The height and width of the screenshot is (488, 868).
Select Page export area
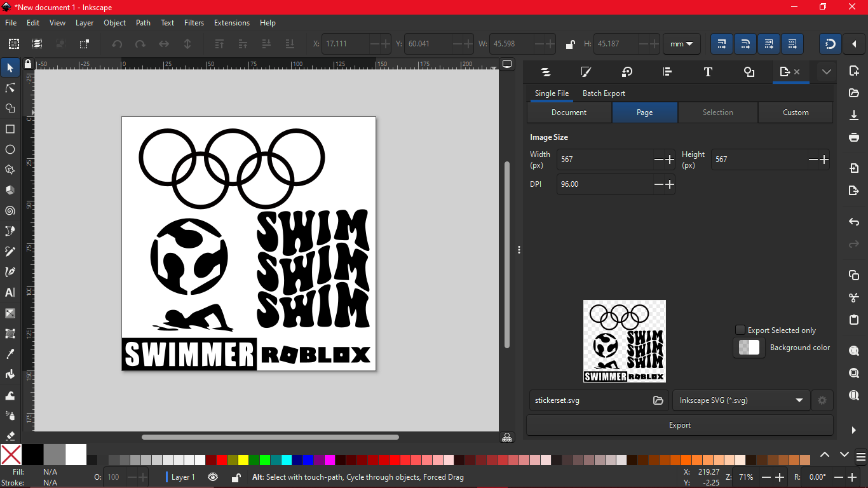(645, 112)
